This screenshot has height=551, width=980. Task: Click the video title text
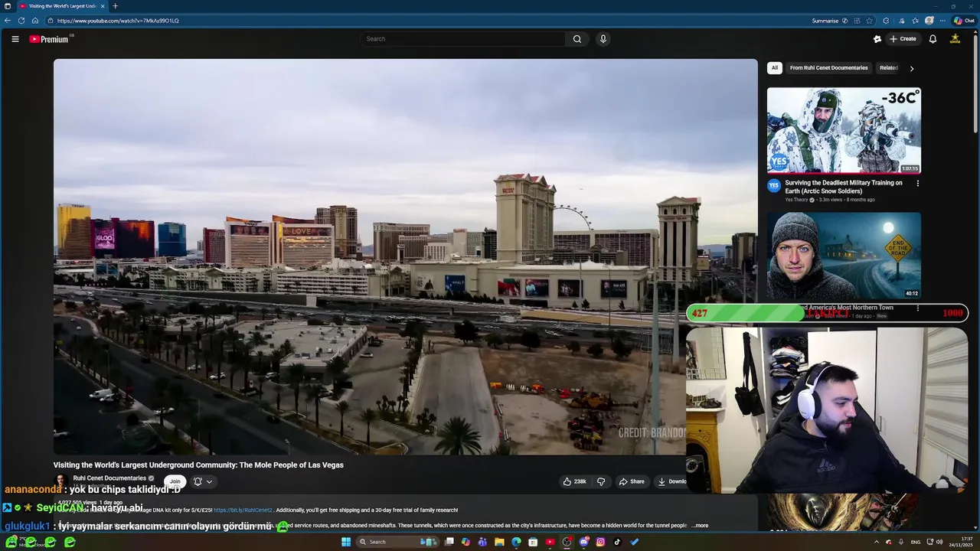198,465
